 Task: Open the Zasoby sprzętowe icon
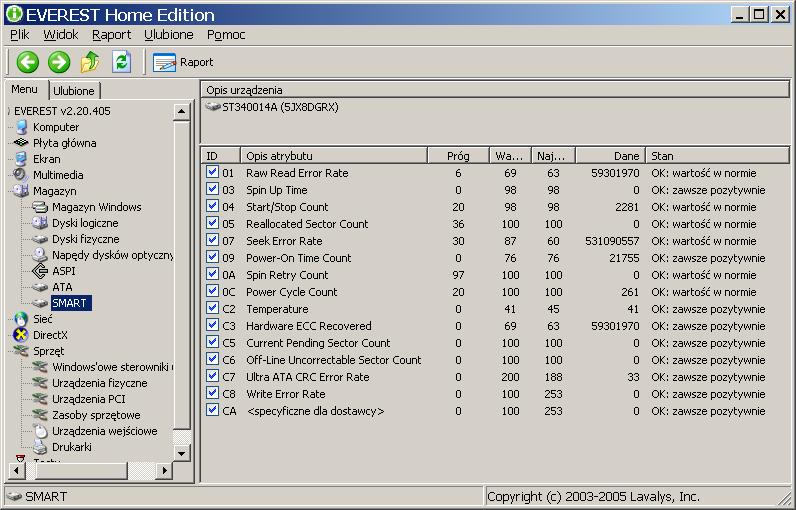40,415
